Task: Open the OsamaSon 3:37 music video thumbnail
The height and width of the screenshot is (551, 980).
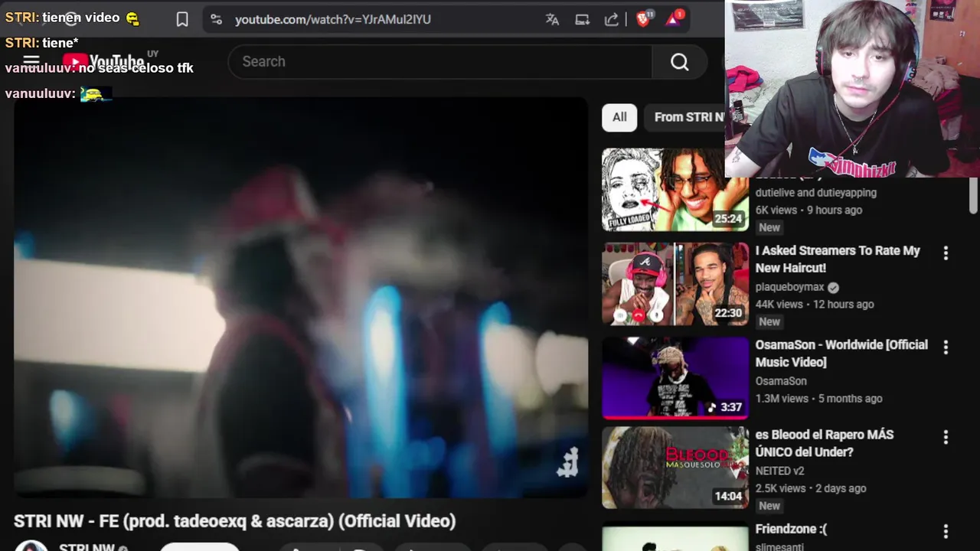Action: tap(675, 378)
